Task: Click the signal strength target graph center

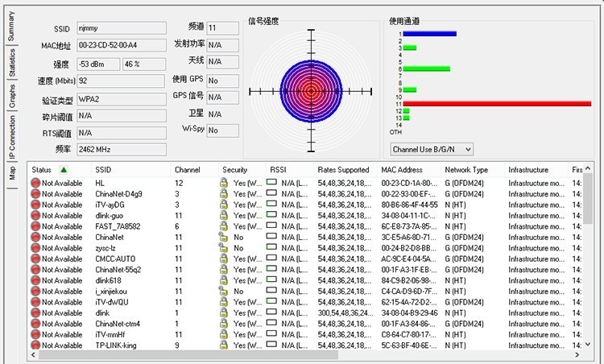Action: (x=311, y=91)
